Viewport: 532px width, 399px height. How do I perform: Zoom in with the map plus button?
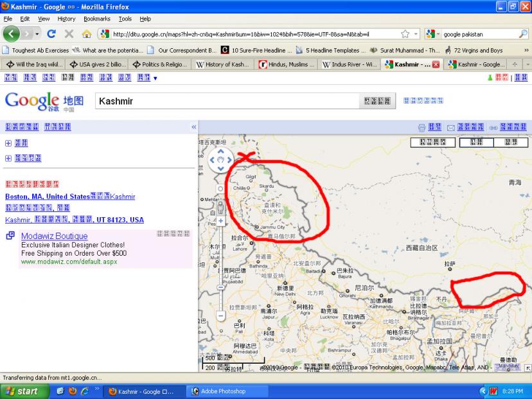click(220, 221)
